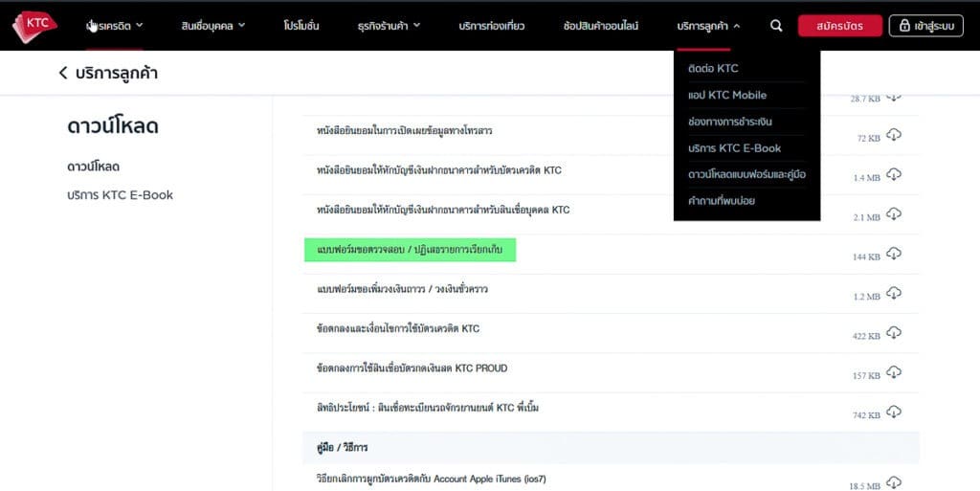
Task: Download the 144 KB dispute form
Action: coord(894,254)
